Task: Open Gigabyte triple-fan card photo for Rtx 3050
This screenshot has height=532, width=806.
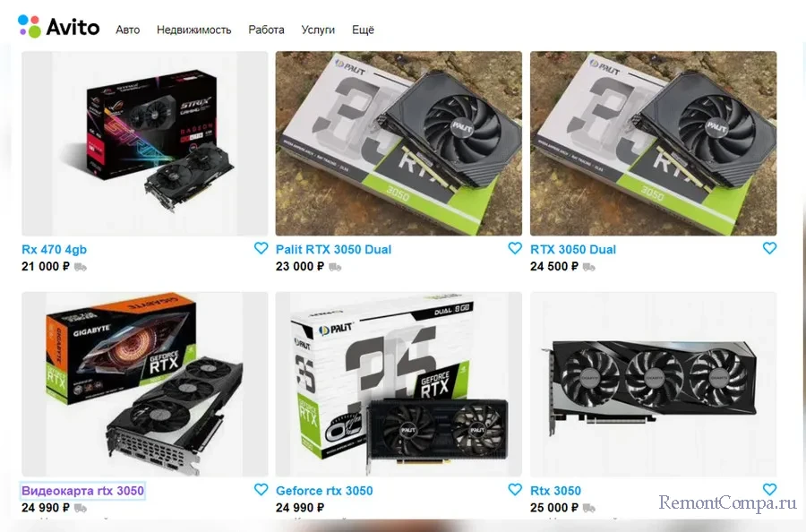Action: click(654, 384)
